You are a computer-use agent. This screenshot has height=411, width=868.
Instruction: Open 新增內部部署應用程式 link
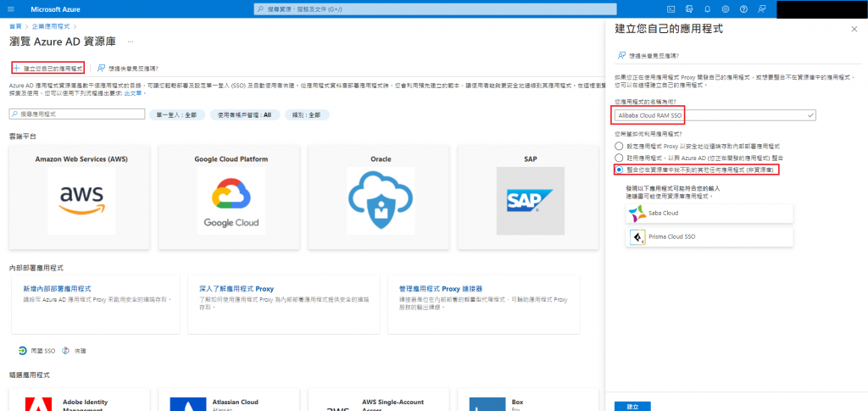click(x=57, y=289)
